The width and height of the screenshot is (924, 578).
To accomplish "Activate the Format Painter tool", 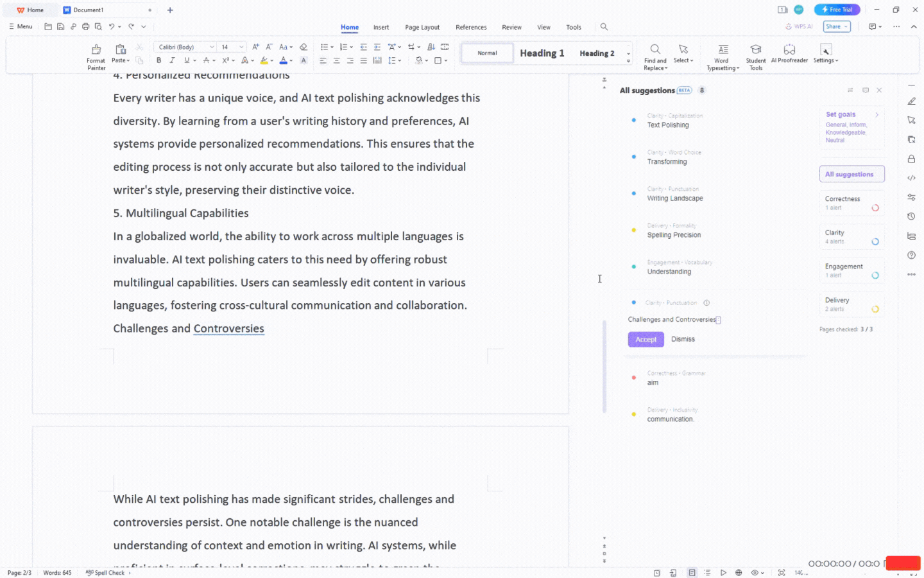I will coord(96,57).
